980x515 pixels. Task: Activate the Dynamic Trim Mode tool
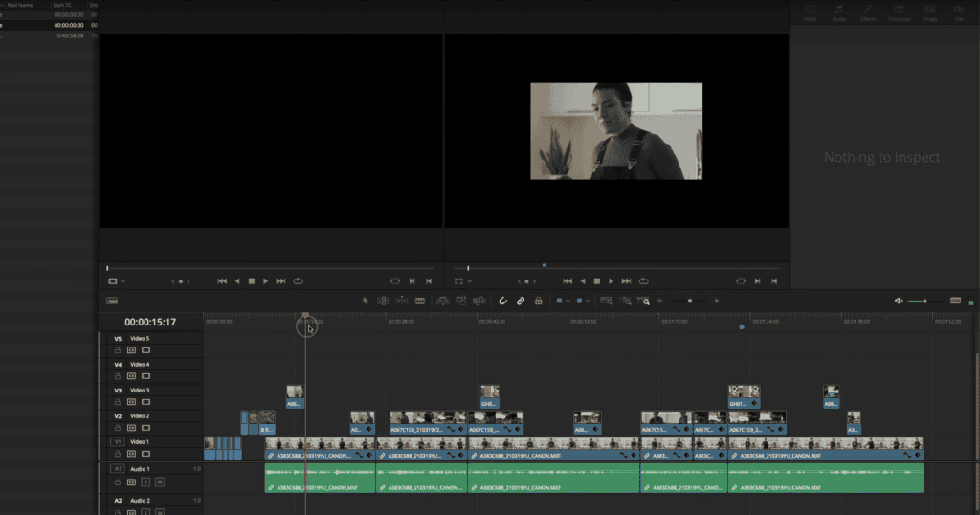click(x=402, y=301)
